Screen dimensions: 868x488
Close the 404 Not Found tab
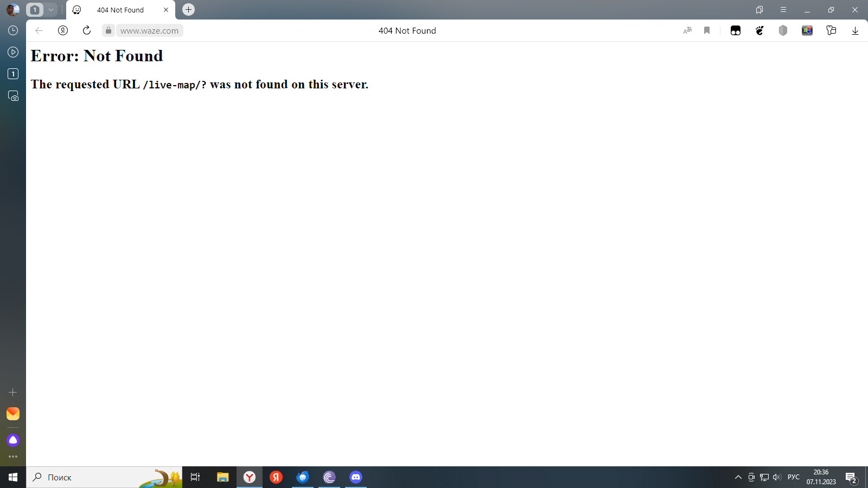click(x=166, y=10)
